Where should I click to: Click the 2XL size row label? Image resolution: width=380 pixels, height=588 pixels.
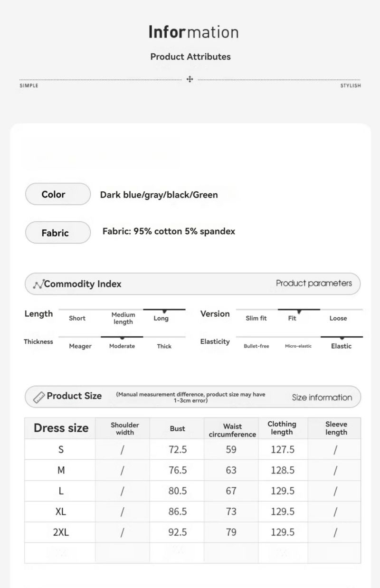61,532
